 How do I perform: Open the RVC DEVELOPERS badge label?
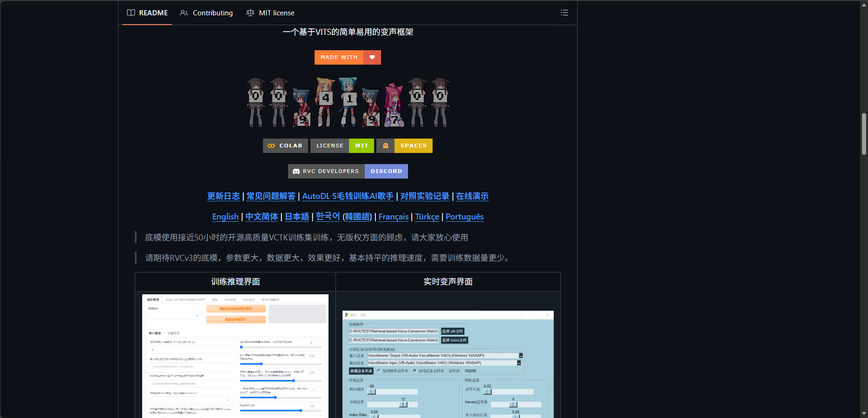326,171
